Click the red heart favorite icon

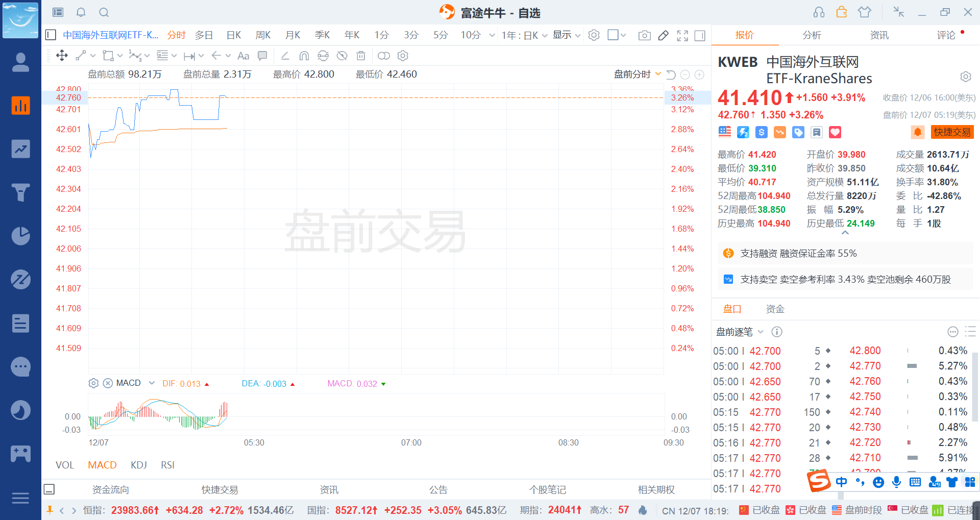point(835,132)
